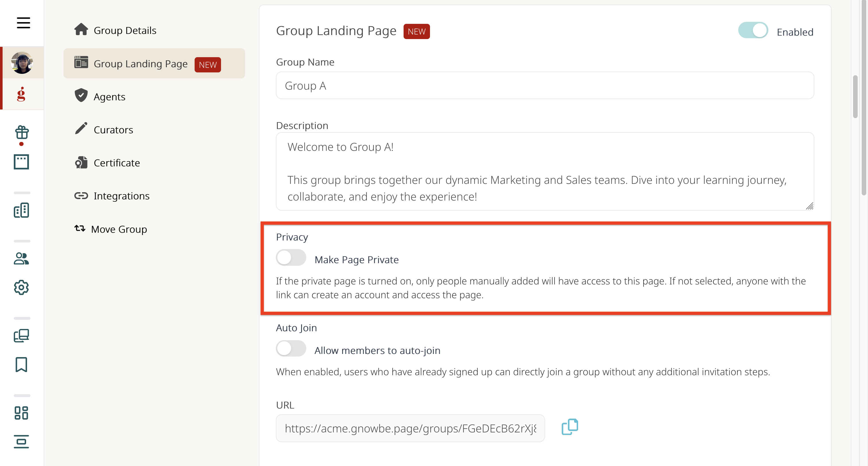Click the home icon beside Group Details

tap(81, 29)
